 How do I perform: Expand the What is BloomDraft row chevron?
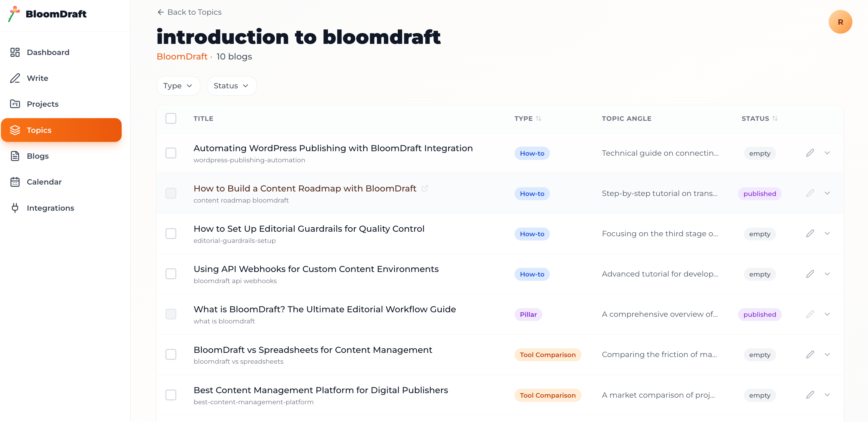click(827, 314)
